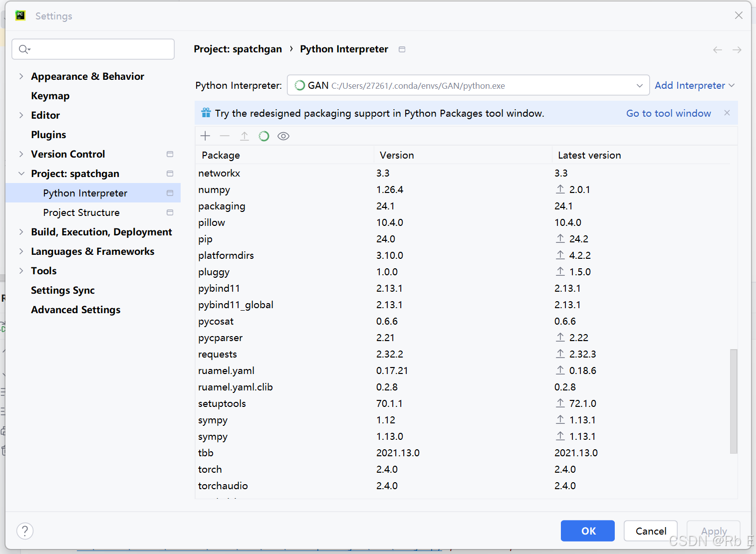
Task: Click the Go to tool window link
Action: click(x=669, y=113)
